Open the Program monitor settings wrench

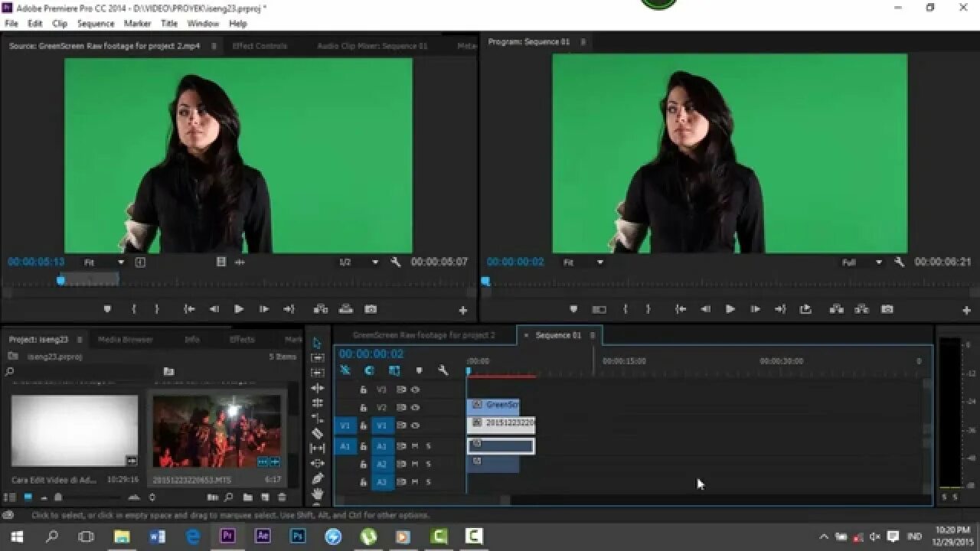899,262
